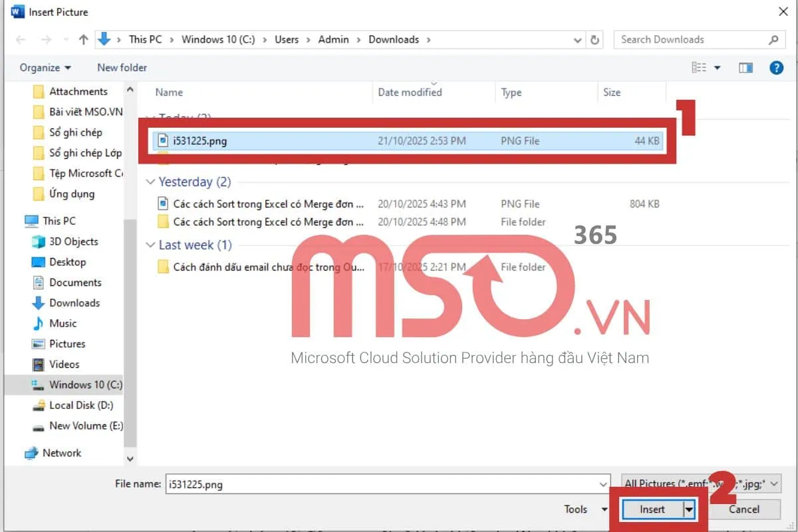Click the Refresh button next to address bar
The height and width of the screenshot is (532, 798).
[x=595, y=40]
